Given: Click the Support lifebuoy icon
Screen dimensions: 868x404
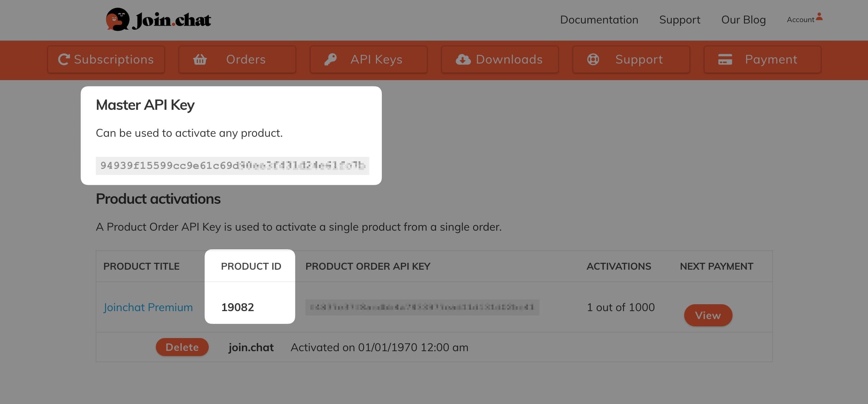Looking at the screenshot, I should point(593,59).
